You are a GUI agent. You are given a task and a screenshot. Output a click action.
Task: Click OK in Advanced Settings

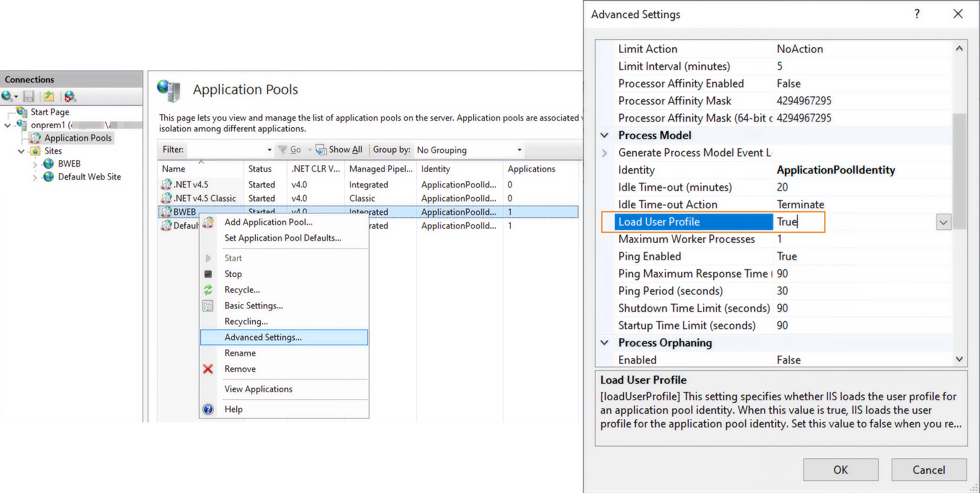pyautogui.click(x=840, y=470)
